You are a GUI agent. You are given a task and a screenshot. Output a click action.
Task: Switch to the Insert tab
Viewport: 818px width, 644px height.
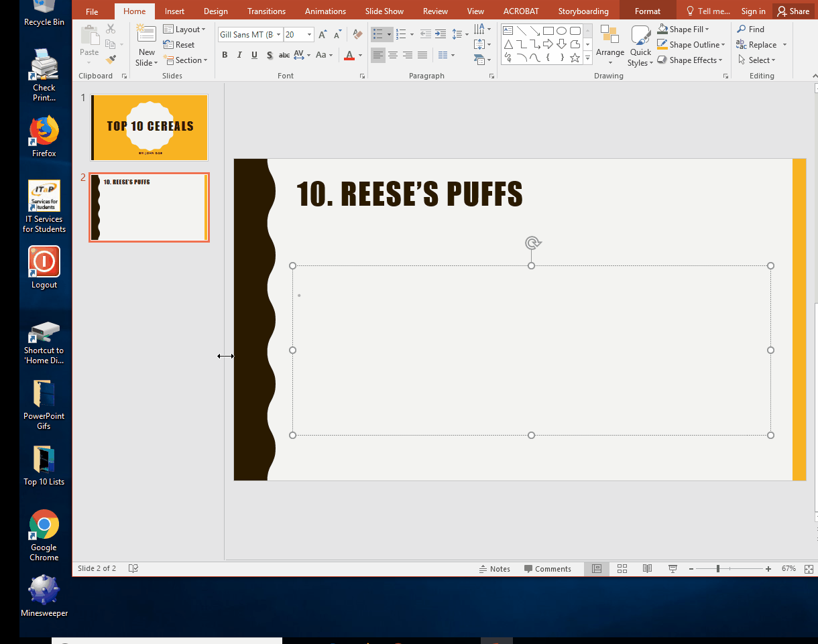click(x=175, y=11)
